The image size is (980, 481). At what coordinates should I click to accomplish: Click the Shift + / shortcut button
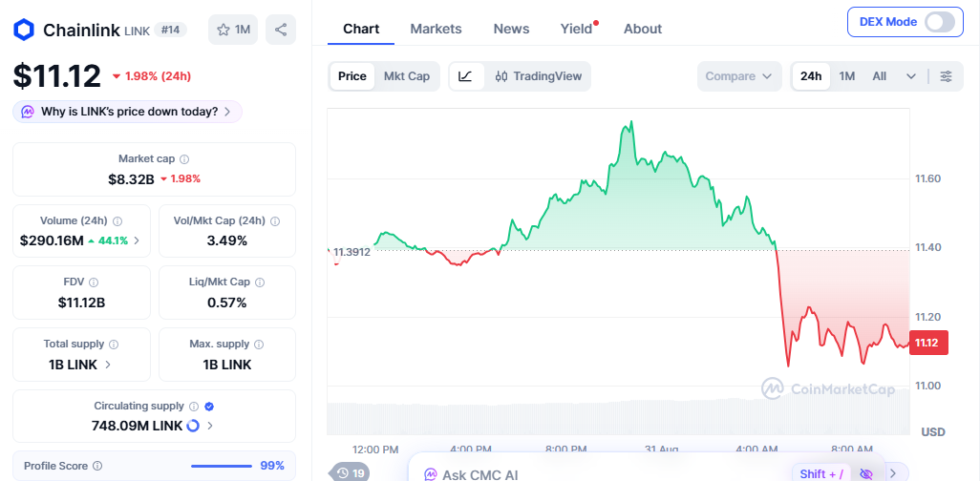pyautogui.click(x=821, y=474)
